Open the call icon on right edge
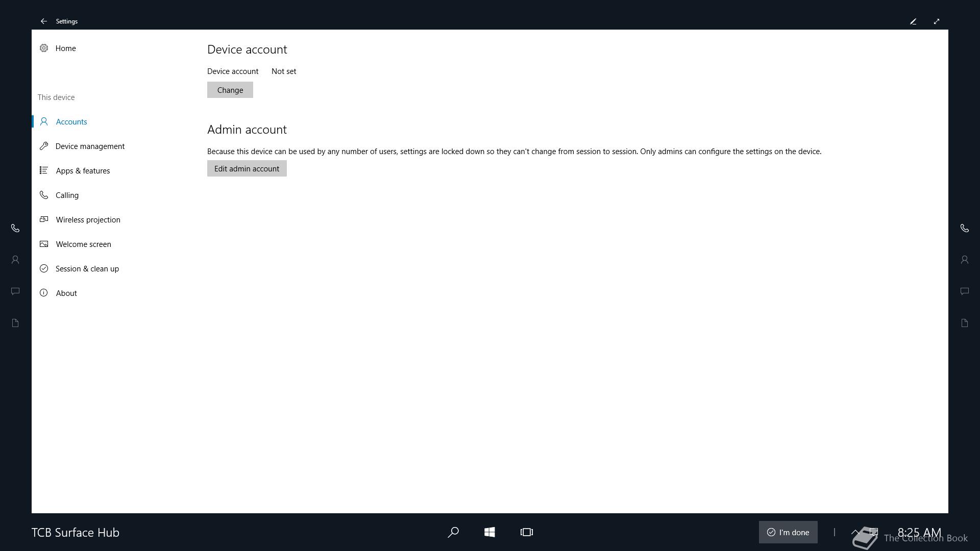980x551 pixels. [965, 228]
